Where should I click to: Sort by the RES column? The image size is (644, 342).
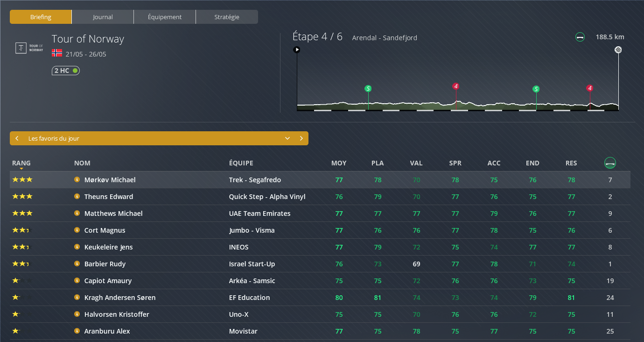tap(571, 163)
